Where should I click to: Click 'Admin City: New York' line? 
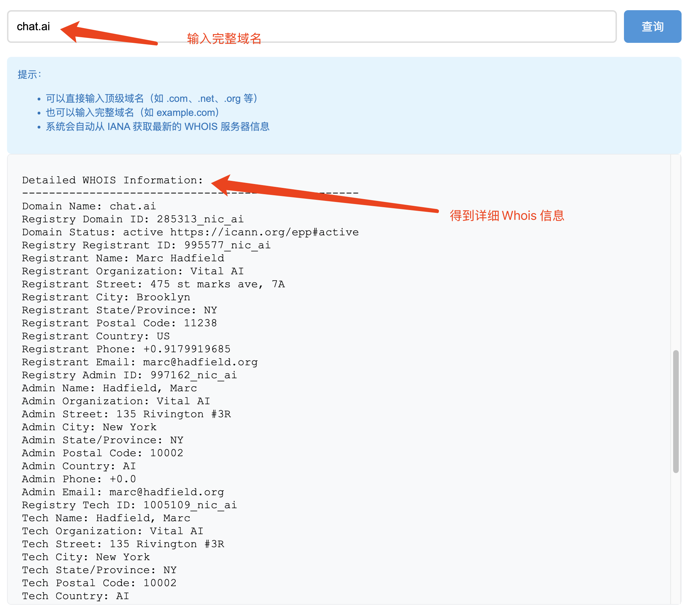(x=89, y=427)
